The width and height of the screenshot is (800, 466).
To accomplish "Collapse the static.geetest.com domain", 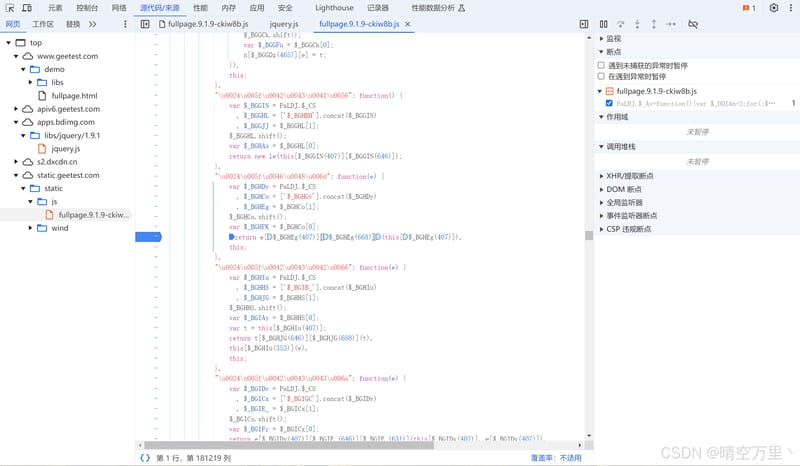I will (x=16, y=175).
